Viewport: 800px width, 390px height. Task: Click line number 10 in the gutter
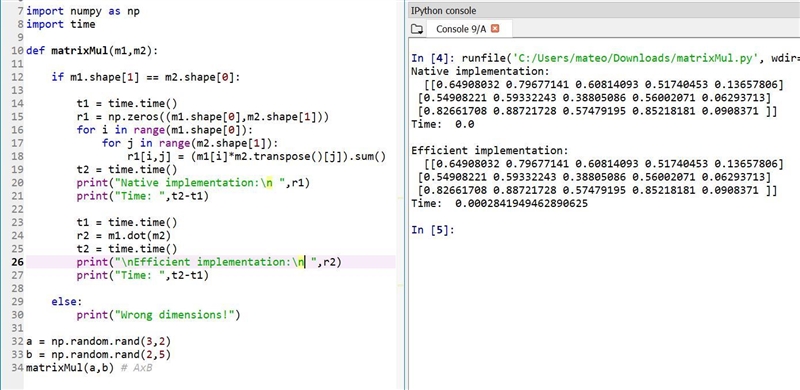(17, 51)
